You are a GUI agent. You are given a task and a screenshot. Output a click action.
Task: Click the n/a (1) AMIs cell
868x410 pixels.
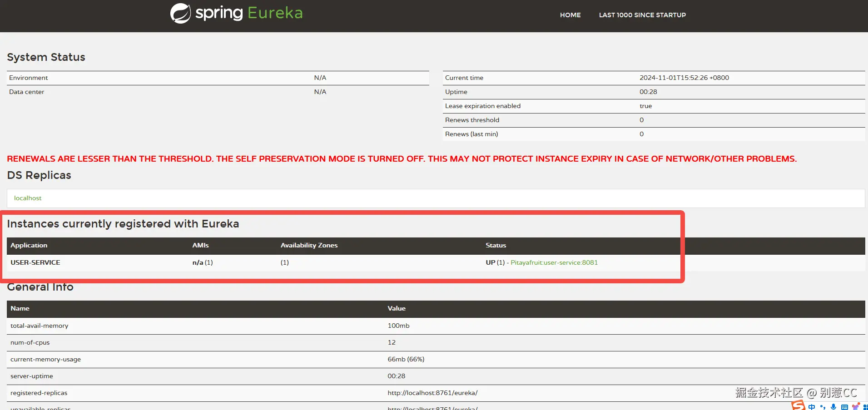tap(203, 262)
